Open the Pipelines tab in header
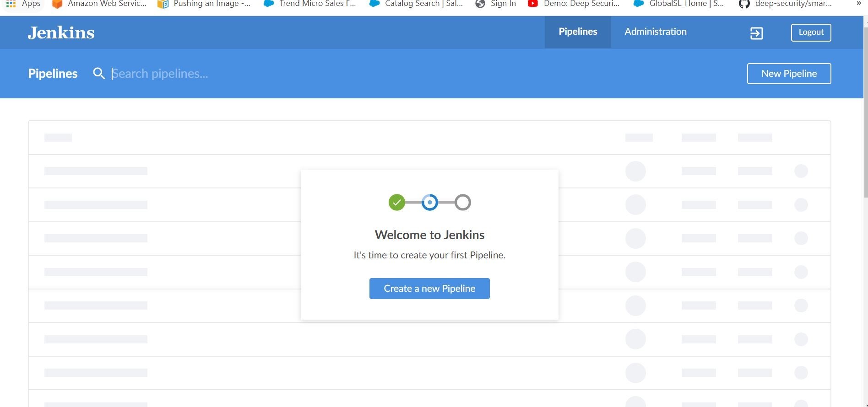 [578, 32]
